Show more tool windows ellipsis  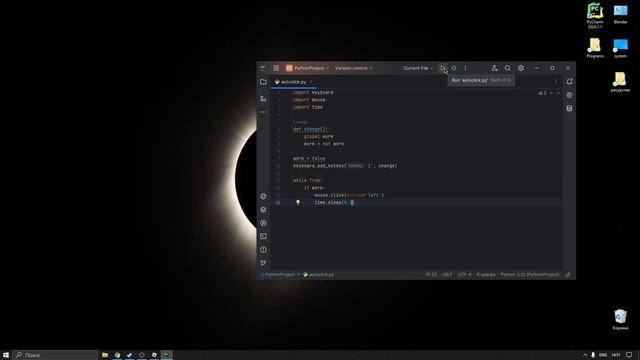tap(263, 112)
